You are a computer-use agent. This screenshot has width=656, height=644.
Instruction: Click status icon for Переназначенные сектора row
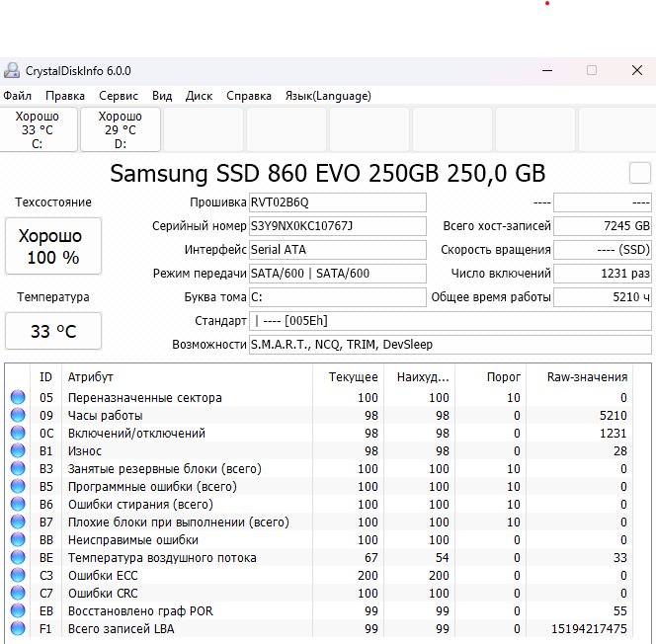(x=18, y=398)
